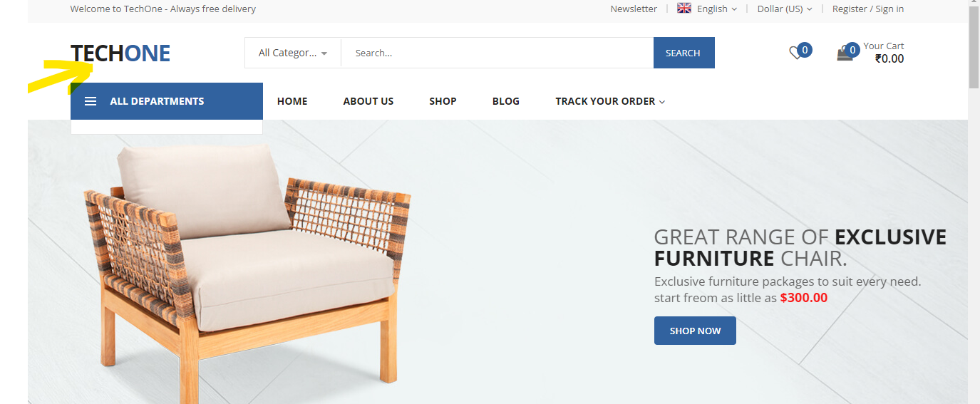Click the hamburger icon beside All Departments
This screenshot has width=980, height=404.
(x=91, y=101)
